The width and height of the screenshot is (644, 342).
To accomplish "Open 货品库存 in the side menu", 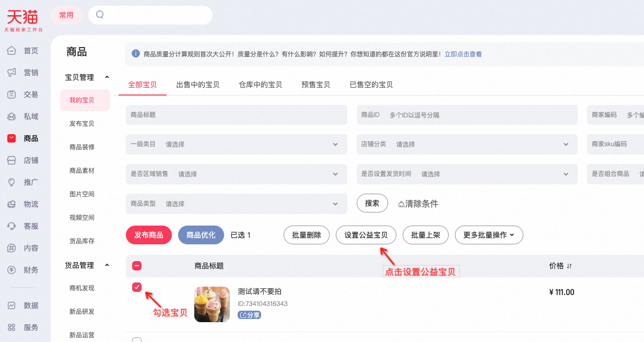I will click(82, 241).
